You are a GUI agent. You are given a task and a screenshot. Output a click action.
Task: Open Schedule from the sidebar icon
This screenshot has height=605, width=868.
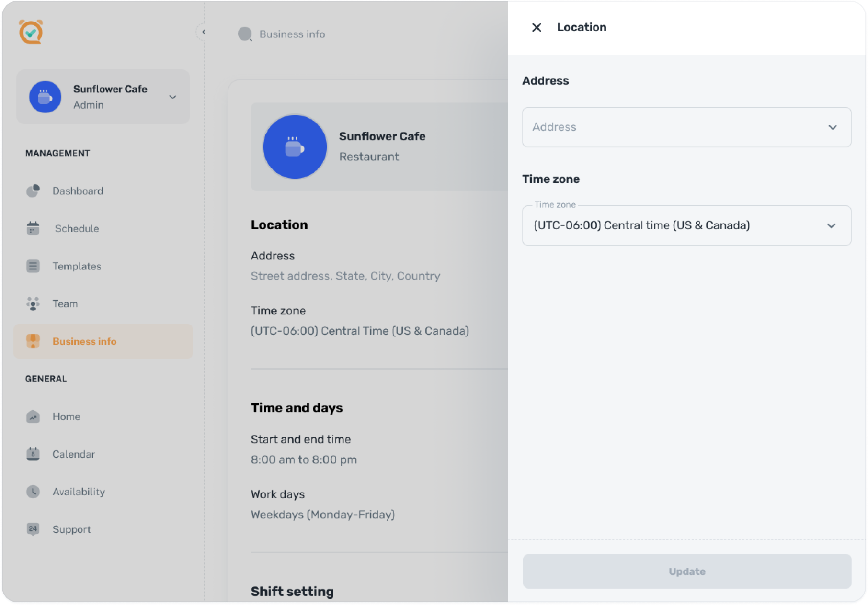coord(33,228)
